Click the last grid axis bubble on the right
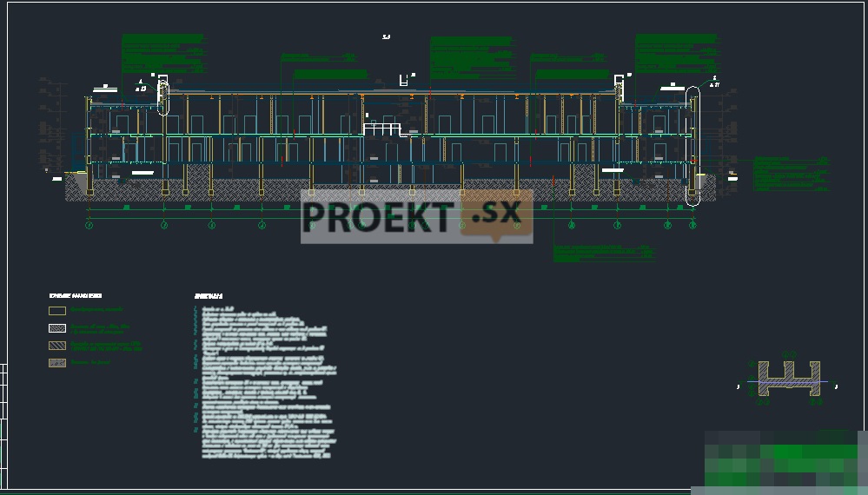Screen dimensions: 868x495 tap(692, 225)
